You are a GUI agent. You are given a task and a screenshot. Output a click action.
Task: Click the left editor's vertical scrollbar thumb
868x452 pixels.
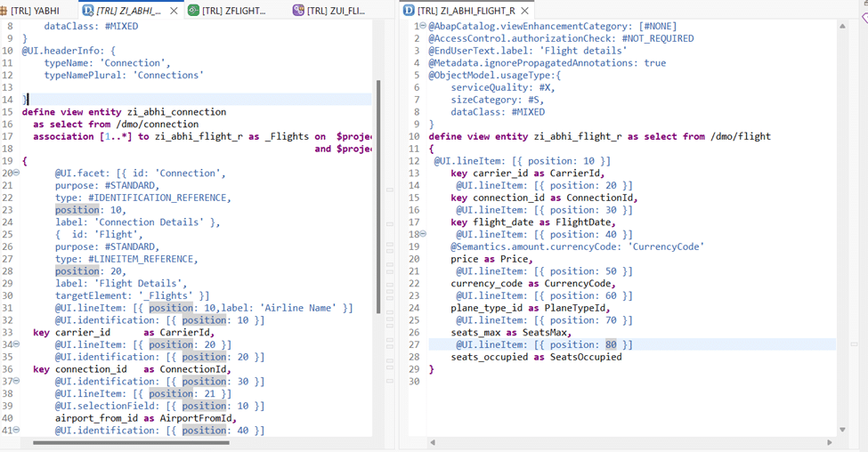[380, 196]
